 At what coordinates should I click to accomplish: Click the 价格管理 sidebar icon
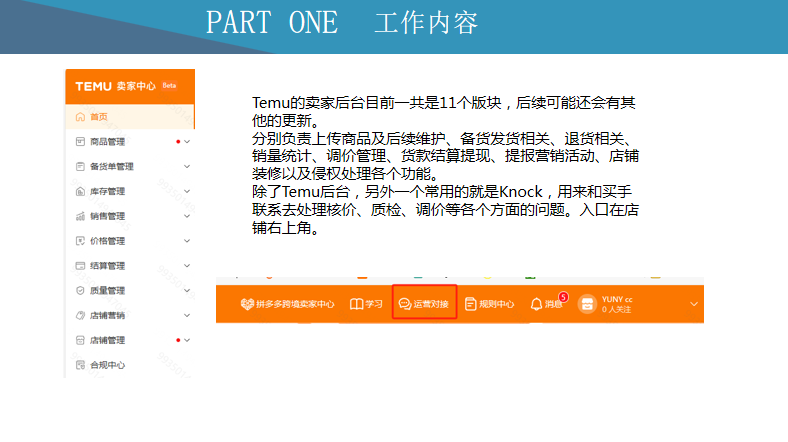(80, 241)
